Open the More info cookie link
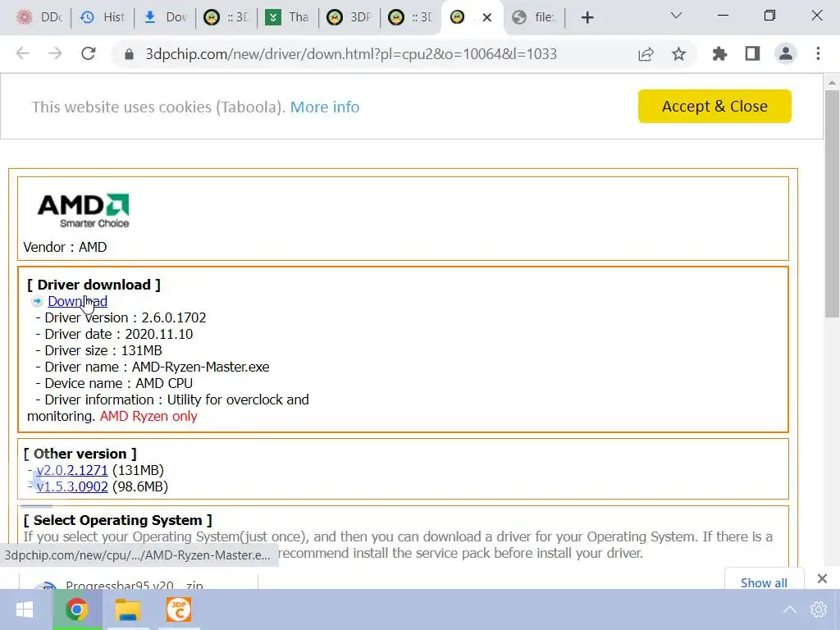Image resolution: width=840 pixels, height=630 pixels. (325, 107)
